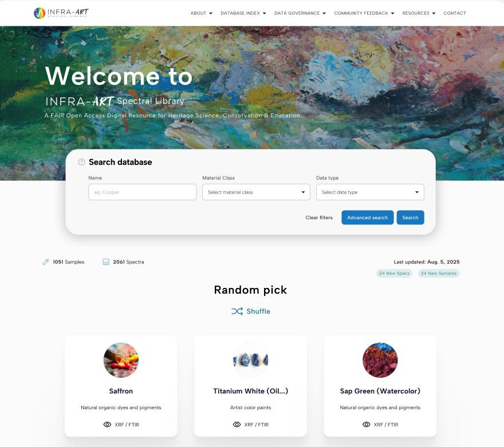Viewport: 504px width, 447px height.
Task: Open the Select data type dropdown
Action: tap(370, 192)
